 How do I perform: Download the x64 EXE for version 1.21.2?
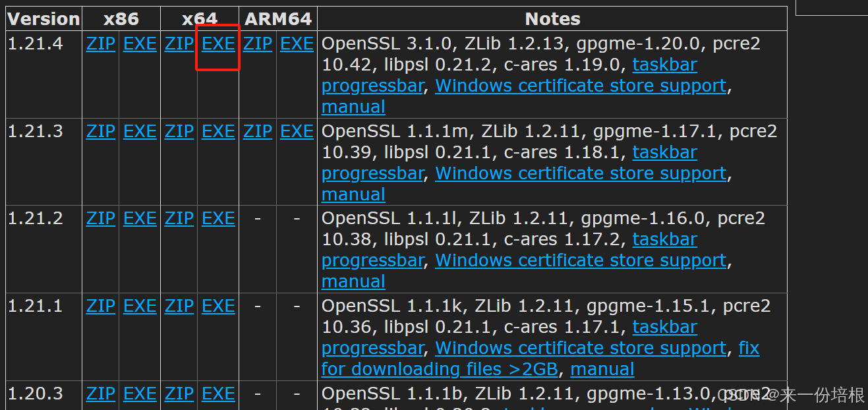pos(218,219)
